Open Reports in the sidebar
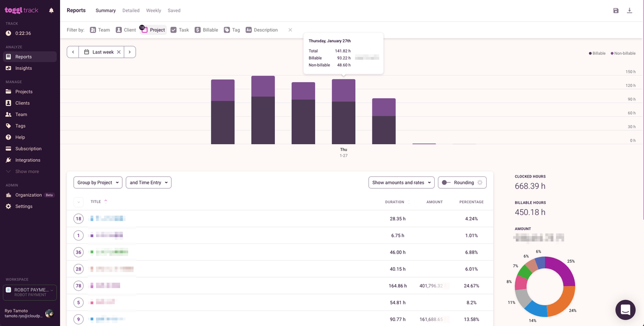 point(30,57)
